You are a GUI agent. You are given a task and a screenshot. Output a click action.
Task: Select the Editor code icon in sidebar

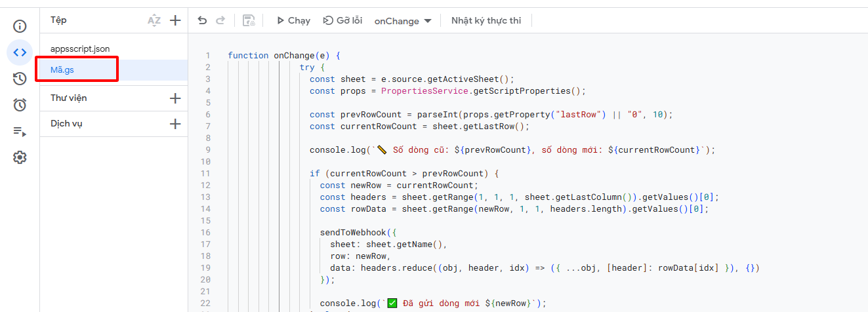[20, 52]
